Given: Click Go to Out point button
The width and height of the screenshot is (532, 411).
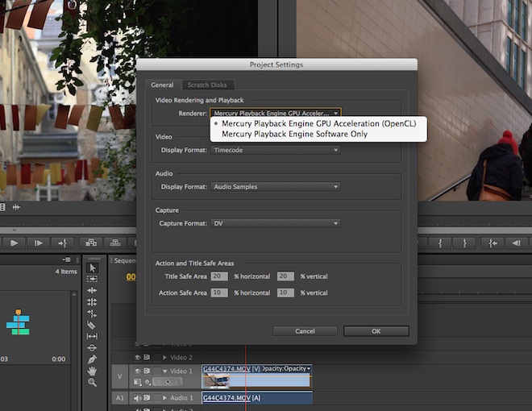Looking at the screenshot, I should tap(62, 243).
